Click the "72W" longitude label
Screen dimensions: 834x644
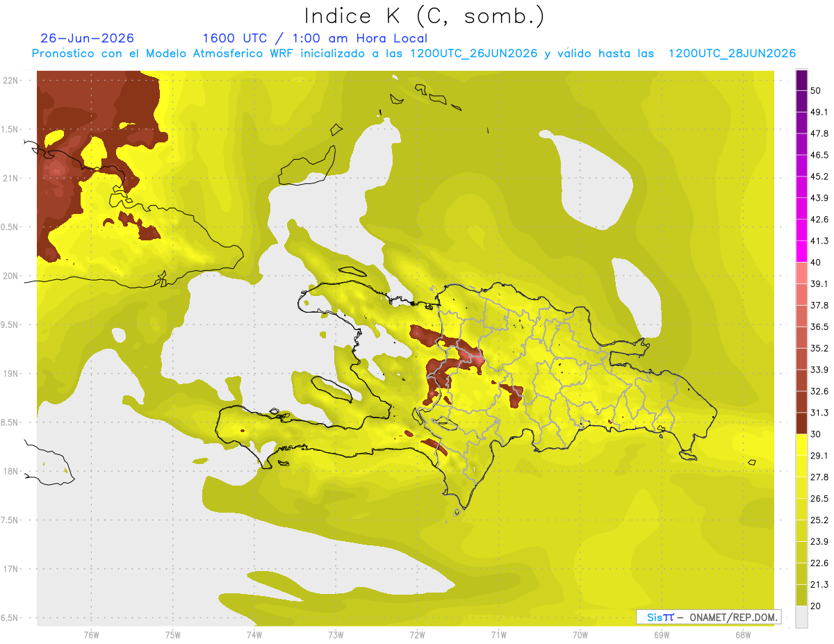click(x=417, y=635)
